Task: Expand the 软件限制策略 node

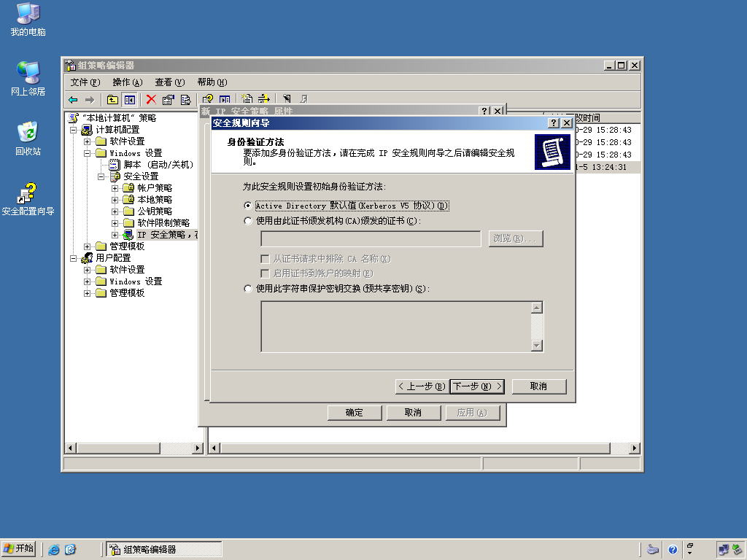Action: tap(115, 223)
